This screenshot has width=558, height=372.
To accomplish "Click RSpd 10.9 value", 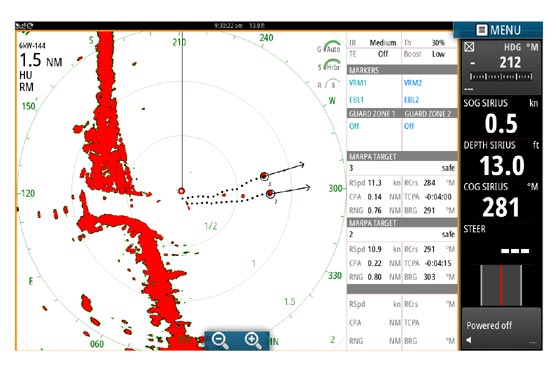I will pos(374,249).
